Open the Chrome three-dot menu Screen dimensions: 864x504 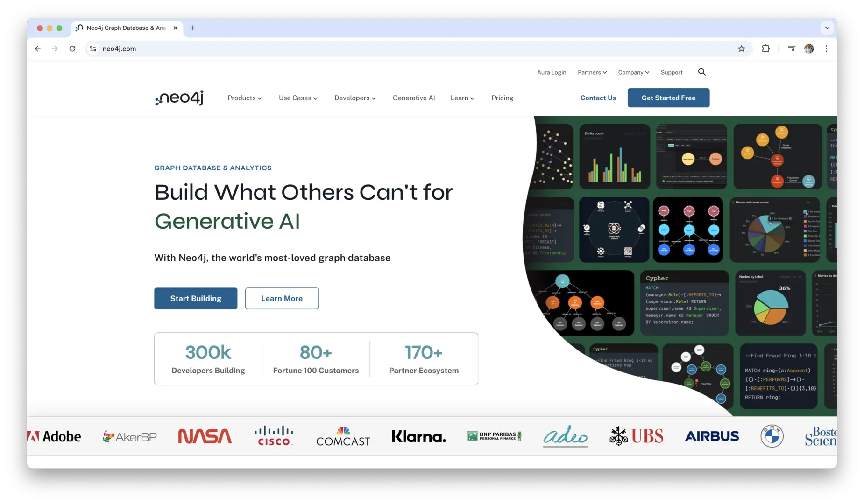(x=826, y=49)
